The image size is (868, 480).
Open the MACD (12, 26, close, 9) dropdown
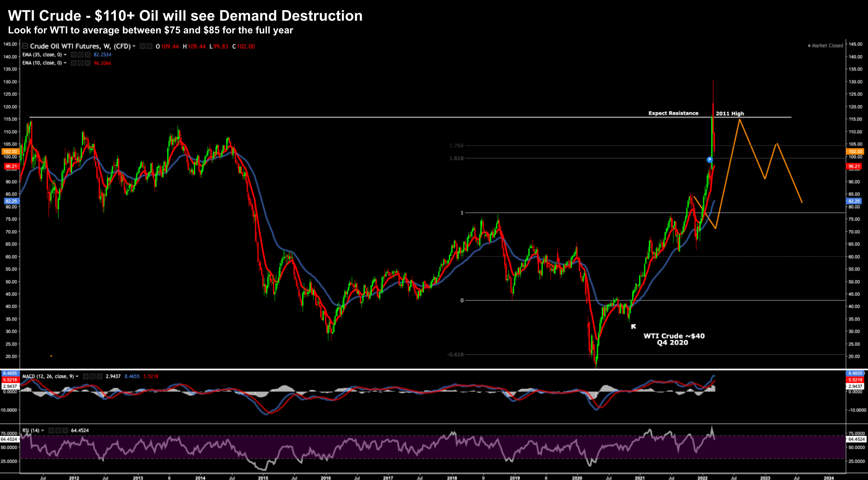coord(77,376)
